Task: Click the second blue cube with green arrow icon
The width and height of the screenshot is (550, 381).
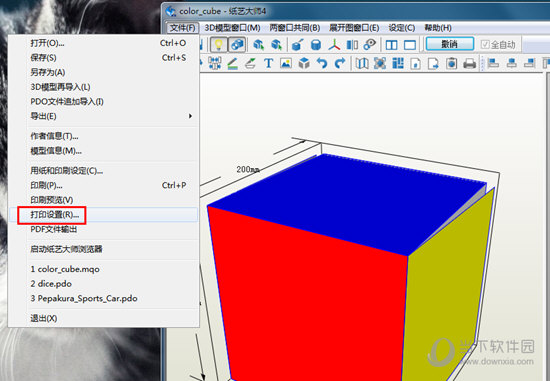Action: [277, 45]
